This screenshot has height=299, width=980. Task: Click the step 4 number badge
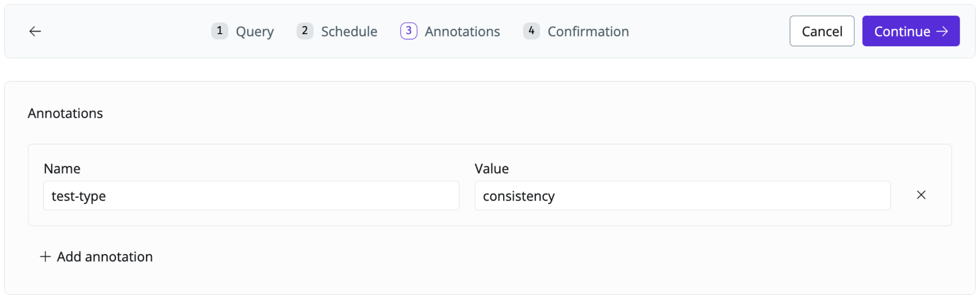pos(531,31)
